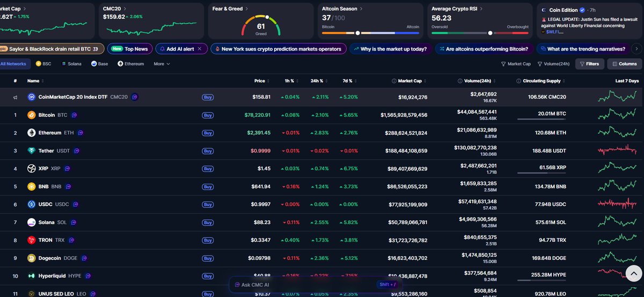
Task: Open the purple AI icon beside USDT
Action: tap(77, 151)
